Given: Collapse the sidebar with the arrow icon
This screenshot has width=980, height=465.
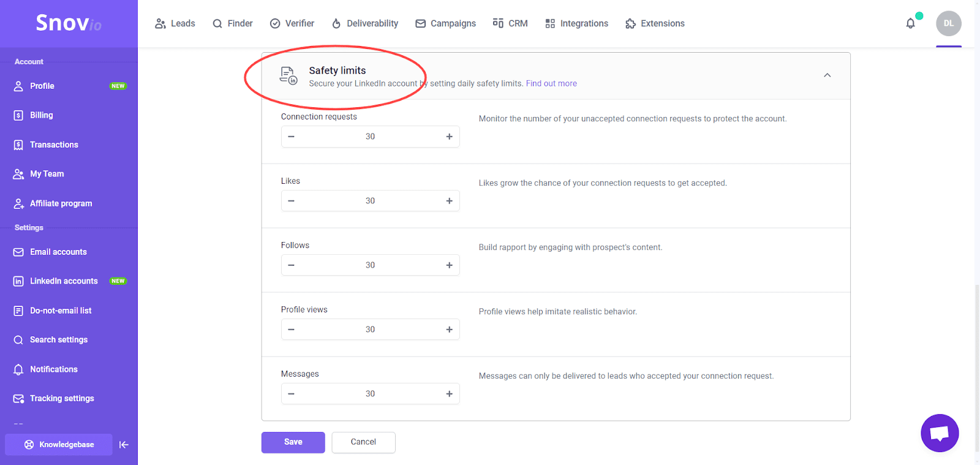Looking at the screenshot, I should point(124,445).
